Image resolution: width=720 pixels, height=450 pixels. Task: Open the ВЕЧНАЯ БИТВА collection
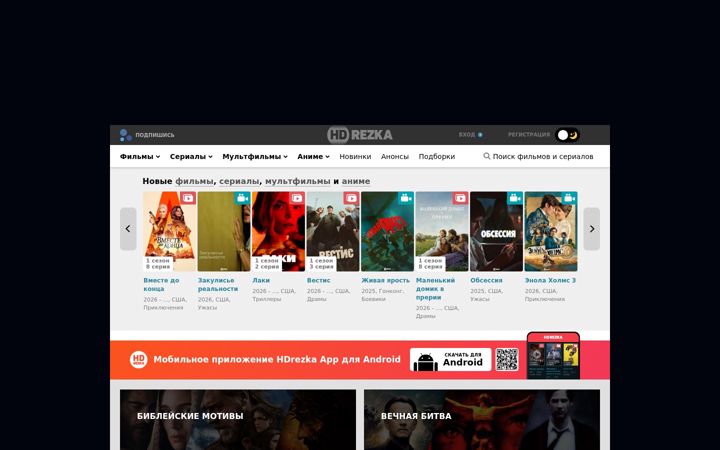coord(482,420)
